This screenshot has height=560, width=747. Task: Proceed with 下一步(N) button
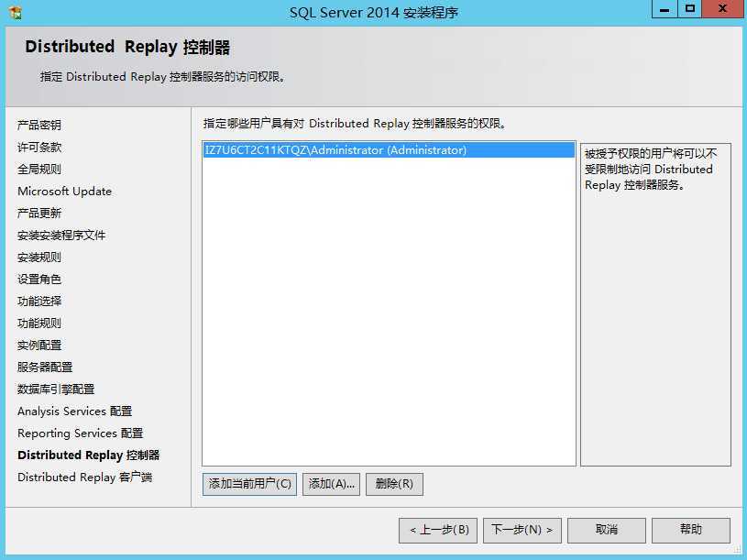pos(522,530)
